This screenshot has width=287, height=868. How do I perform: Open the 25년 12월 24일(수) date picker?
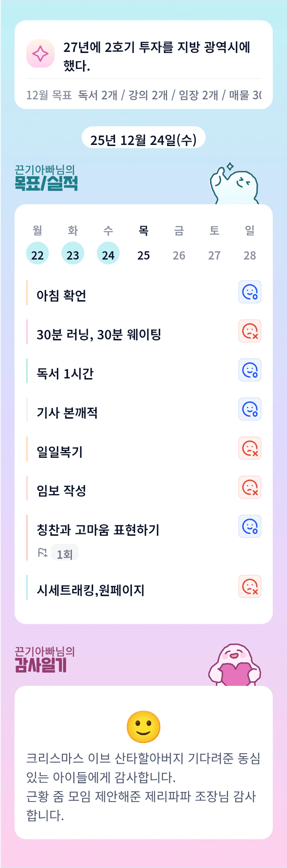[x=143, y=140]
